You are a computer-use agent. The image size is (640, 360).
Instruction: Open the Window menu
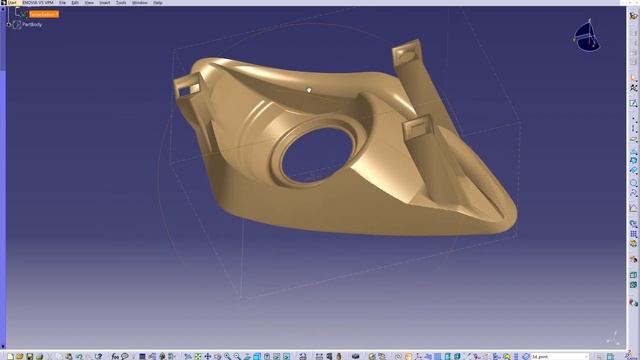click(140, 2)
